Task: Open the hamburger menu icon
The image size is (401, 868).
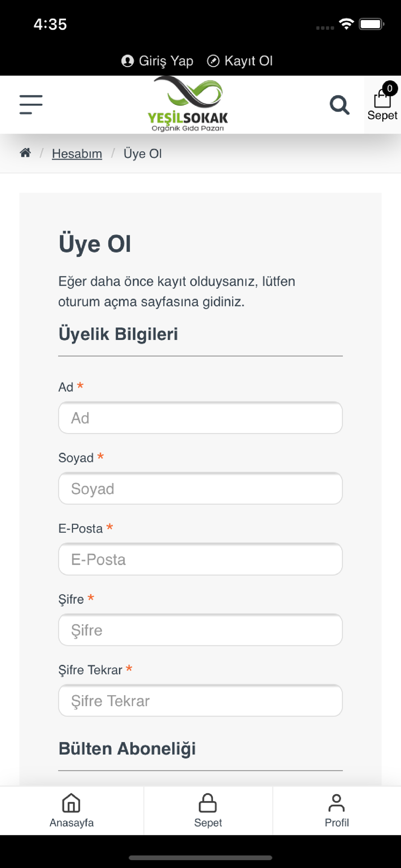Action: (31, 105)
